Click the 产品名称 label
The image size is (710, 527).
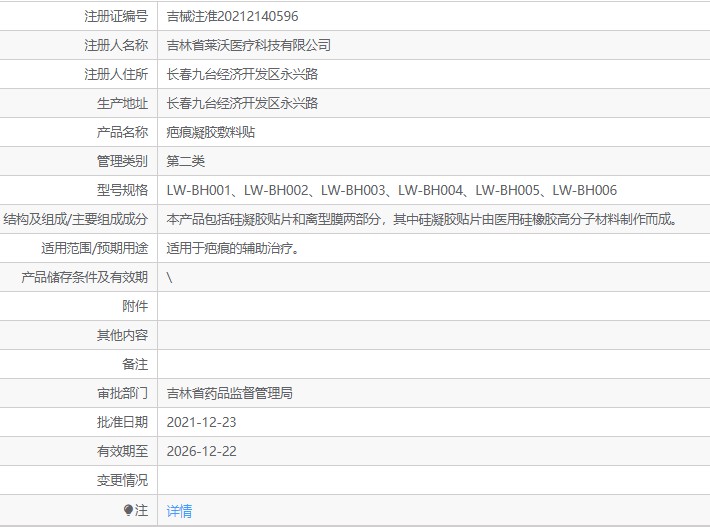pyautogui.click(x=122, y=132)
